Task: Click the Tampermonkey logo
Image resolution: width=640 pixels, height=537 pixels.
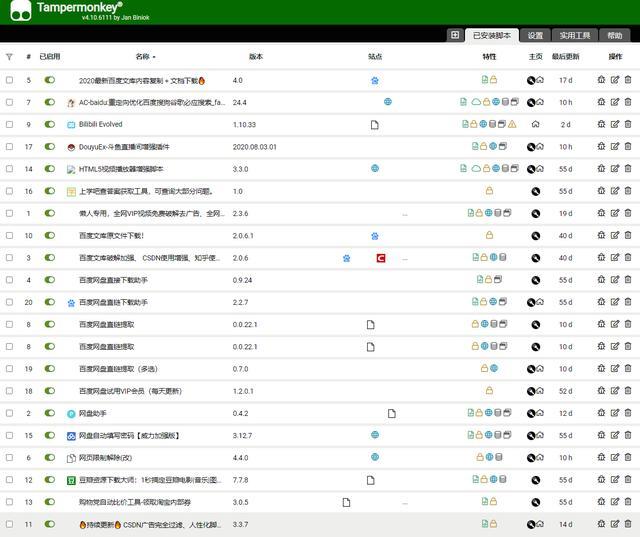Action: [21, 10]
